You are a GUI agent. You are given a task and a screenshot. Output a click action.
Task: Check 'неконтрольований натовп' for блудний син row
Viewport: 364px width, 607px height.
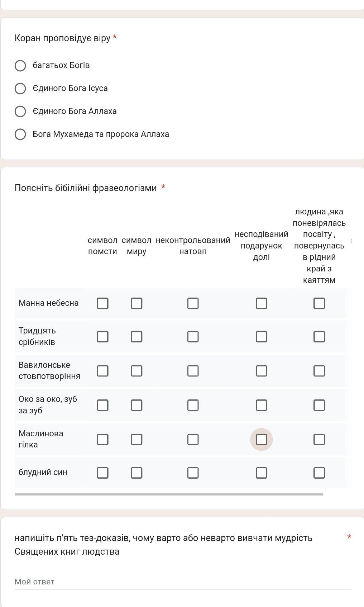point(193,473)
